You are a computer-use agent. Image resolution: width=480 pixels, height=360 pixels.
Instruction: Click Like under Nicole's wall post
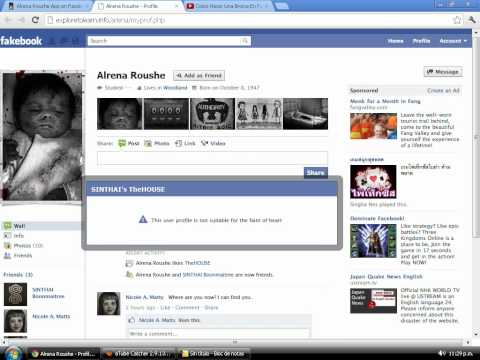[x=165, y=308]
